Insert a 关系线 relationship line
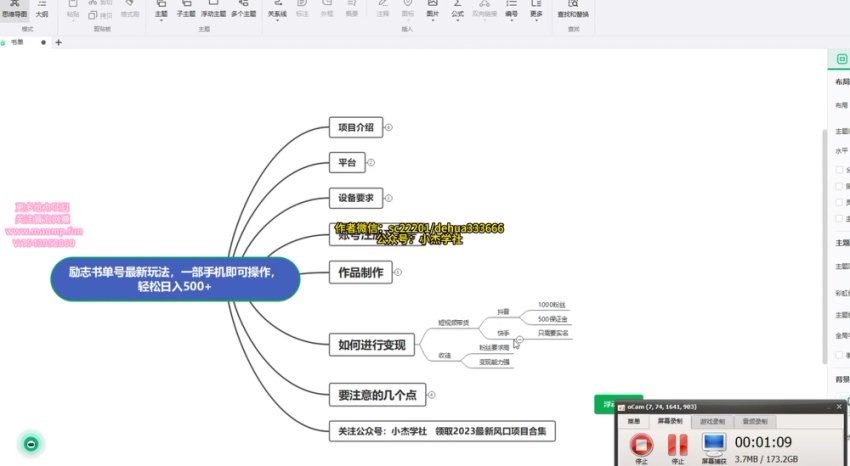The height and width of the screenshot is (466, 850). (278, 11)
